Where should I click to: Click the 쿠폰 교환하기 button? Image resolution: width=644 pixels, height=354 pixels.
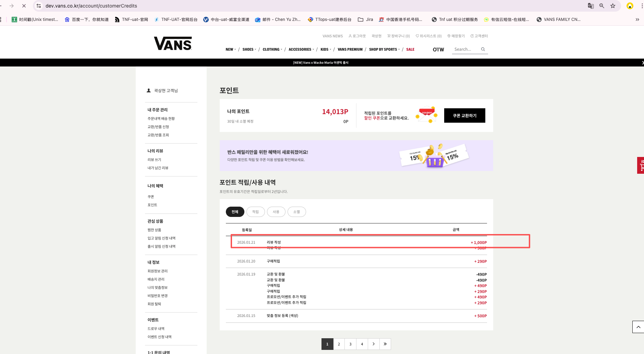[x=464, y=115]
